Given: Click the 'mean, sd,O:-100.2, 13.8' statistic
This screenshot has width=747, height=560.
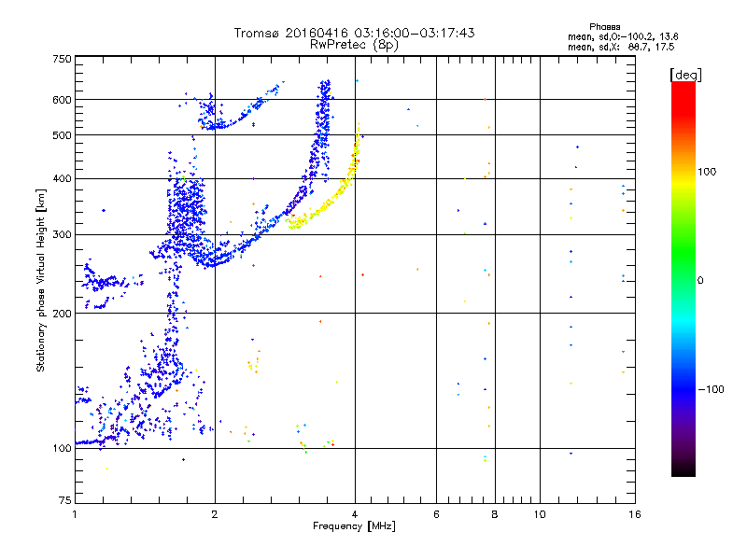Looking at the screenshot, I should (x=623, y=36).
